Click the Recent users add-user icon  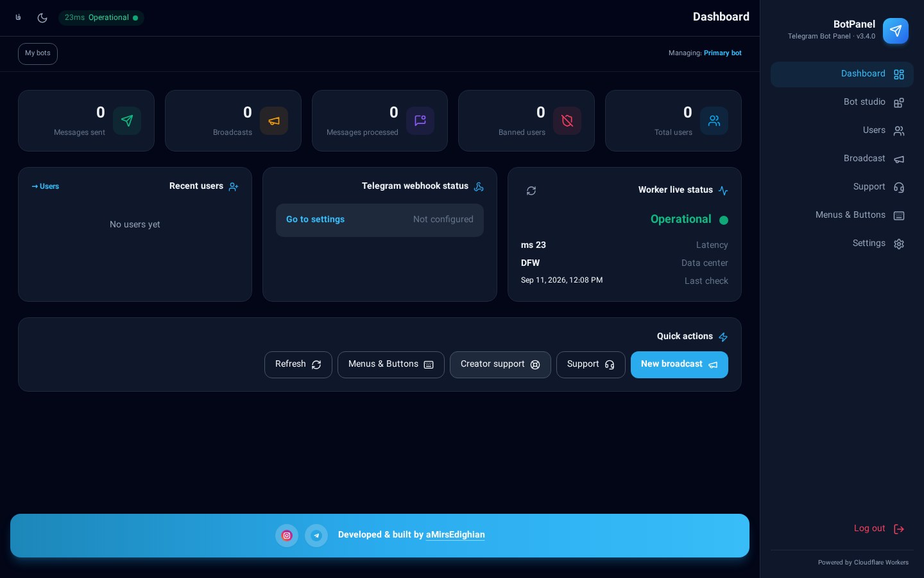coord(234,187)
